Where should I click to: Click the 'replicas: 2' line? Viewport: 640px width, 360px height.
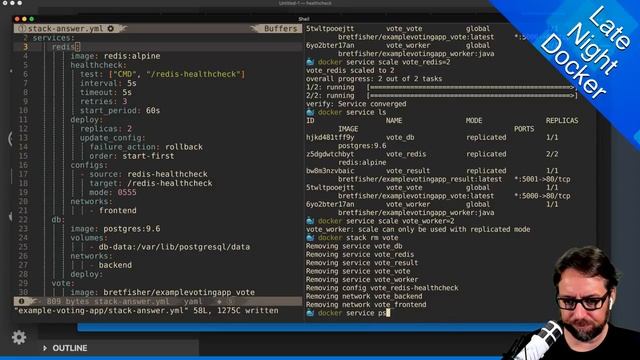coord(106,129)
